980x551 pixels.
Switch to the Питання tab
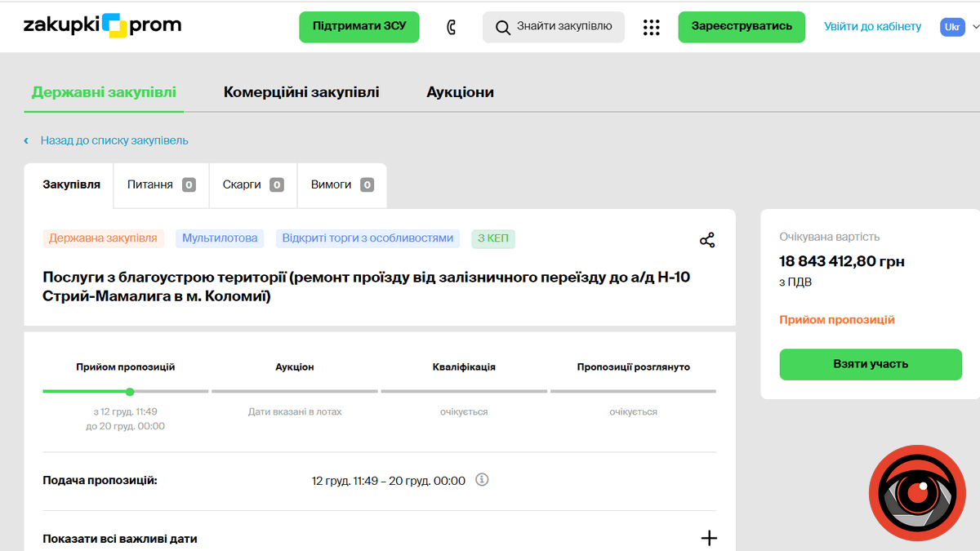(161, 184)
